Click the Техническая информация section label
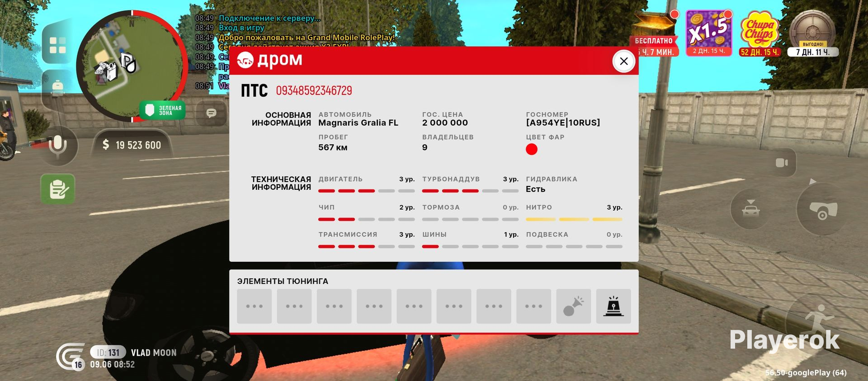The image size is (868, 381). click(281, 183)
